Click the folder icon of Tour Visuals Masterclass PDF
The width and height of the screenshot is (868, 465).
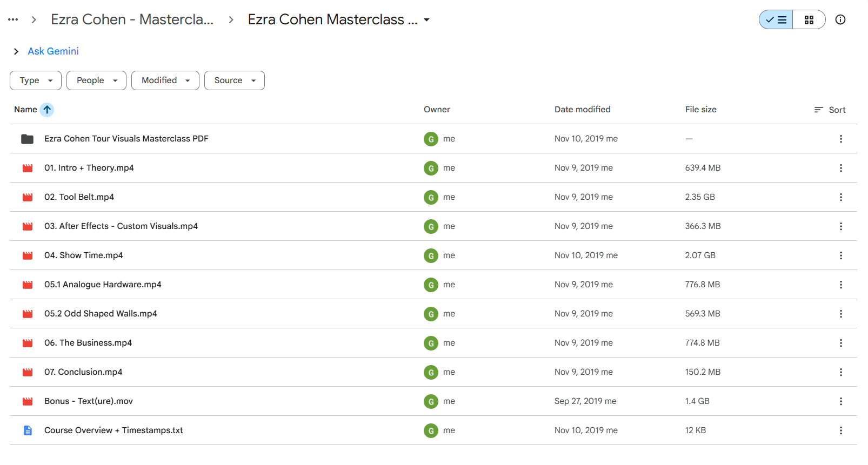[28, 139]
